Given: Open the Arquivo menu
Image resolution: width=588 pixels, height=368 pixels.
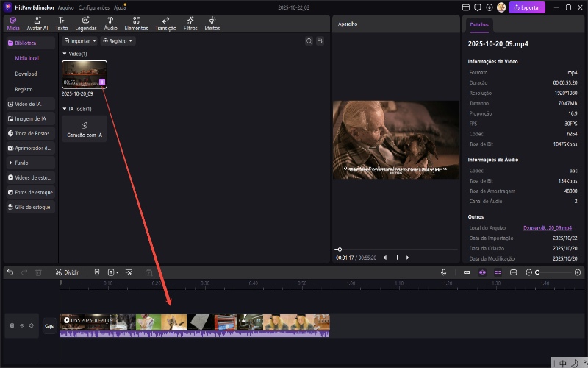Looking at the screenshot, I should tap(65, 7).
